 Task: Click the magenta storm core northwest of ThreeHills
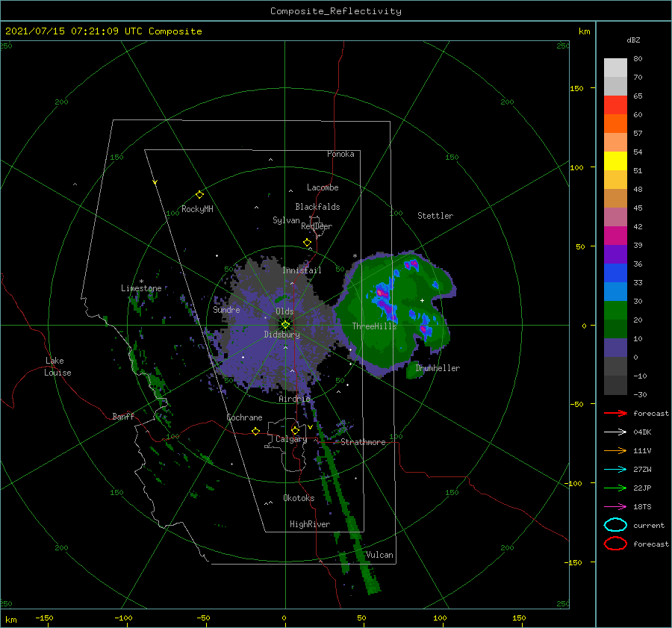coord(381,293)
